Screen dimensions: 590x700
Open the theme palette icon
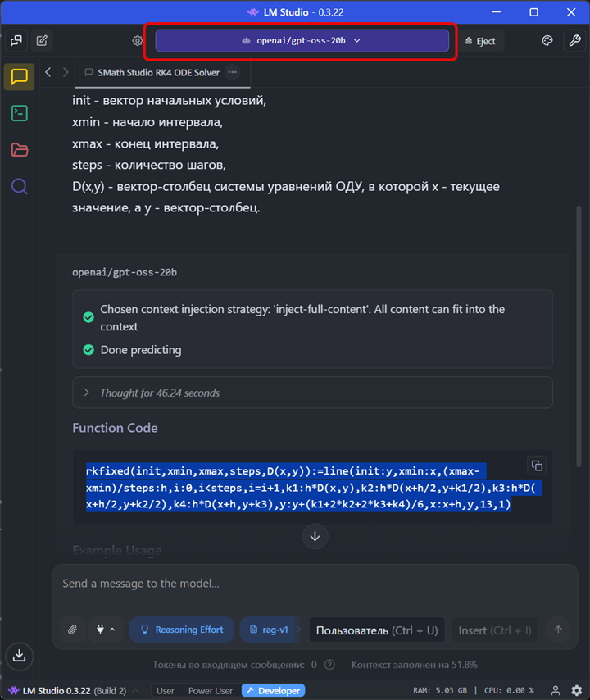[547, 40]
